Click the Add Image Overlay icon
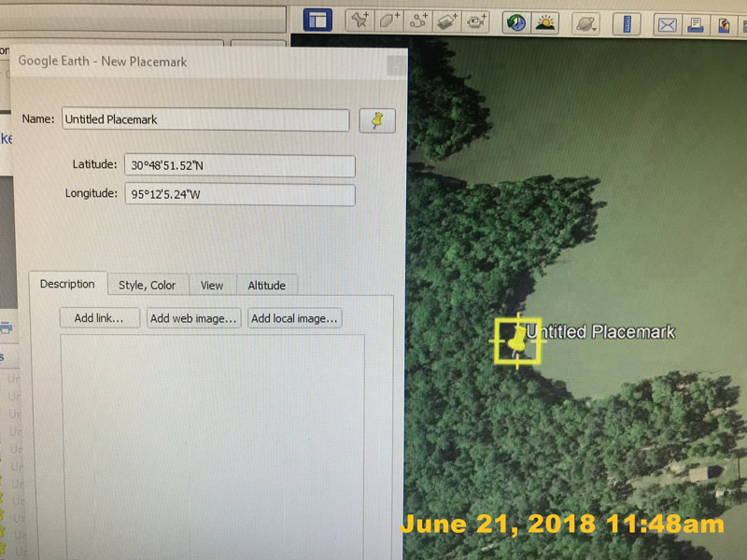The width and height of the screenshot is (747, 560). click(x=446, y=21)
